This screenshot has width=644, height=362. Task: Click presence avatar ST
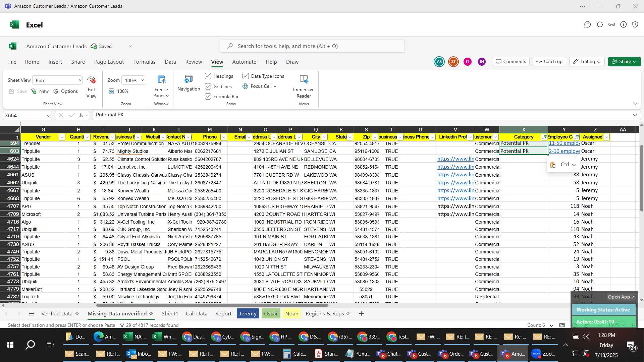click(453, 62)
